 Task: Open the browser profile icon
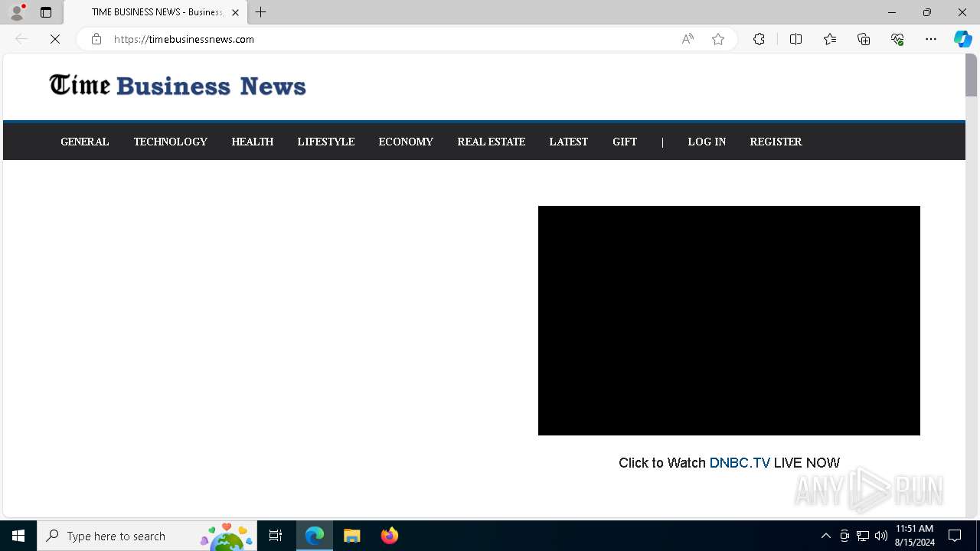16,12
